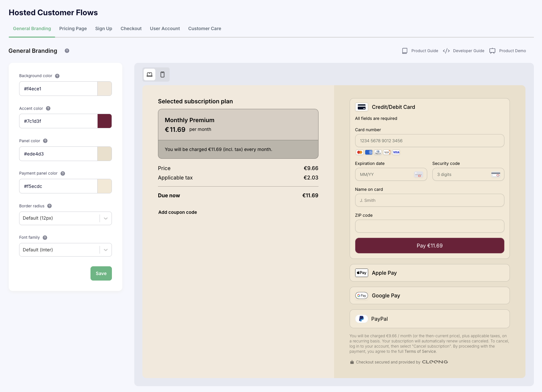The image size is (542, 392).
Task: Click the Diners Club brand icon
Action: [378, 152]
